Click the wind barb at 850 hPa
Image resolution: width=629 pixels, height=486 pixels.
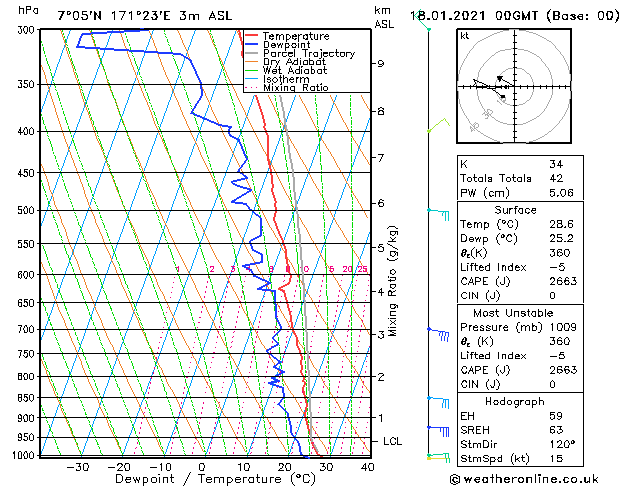(x=438, y=402)
